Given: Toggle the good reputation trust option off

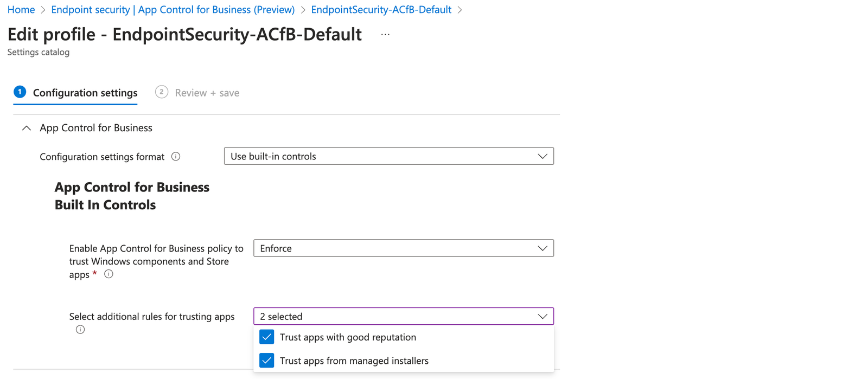Looking at the screenshot, I should [x=266, y=337].
